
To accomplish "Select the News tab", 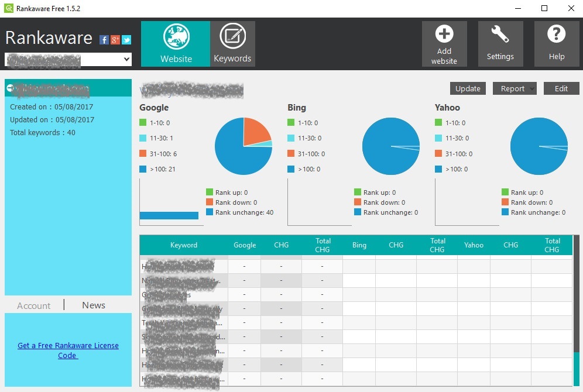I will tap(94, 305).
